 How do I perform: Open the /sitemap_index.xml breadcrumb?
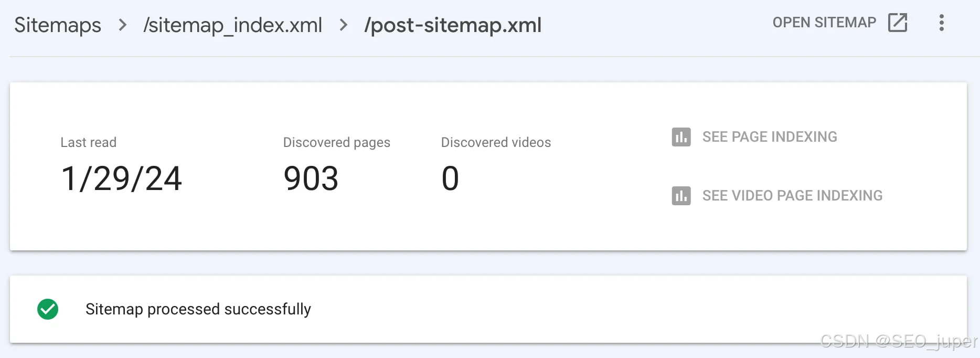pyautogui.click(x=233, y=25)
